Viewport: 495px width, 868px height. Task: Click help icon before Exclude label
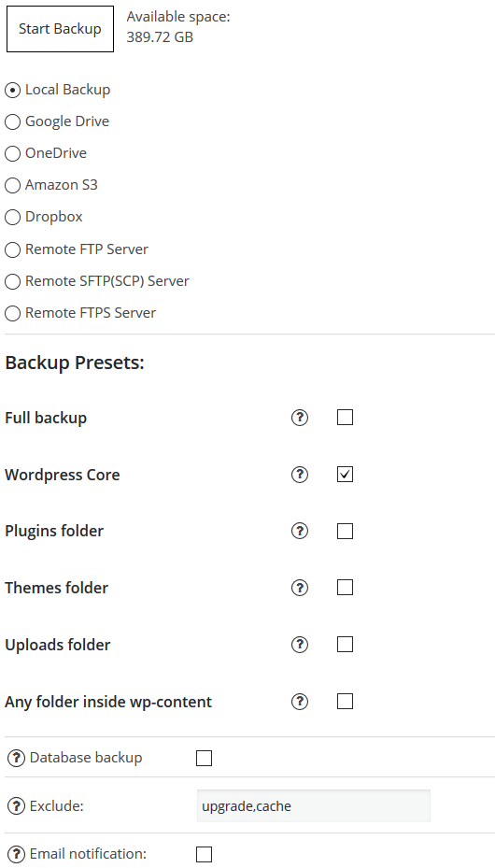(x=16, y=806)
